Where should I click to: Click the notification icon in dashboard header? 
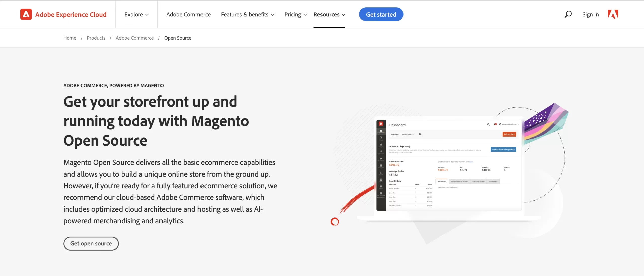[x=495, y=124]
